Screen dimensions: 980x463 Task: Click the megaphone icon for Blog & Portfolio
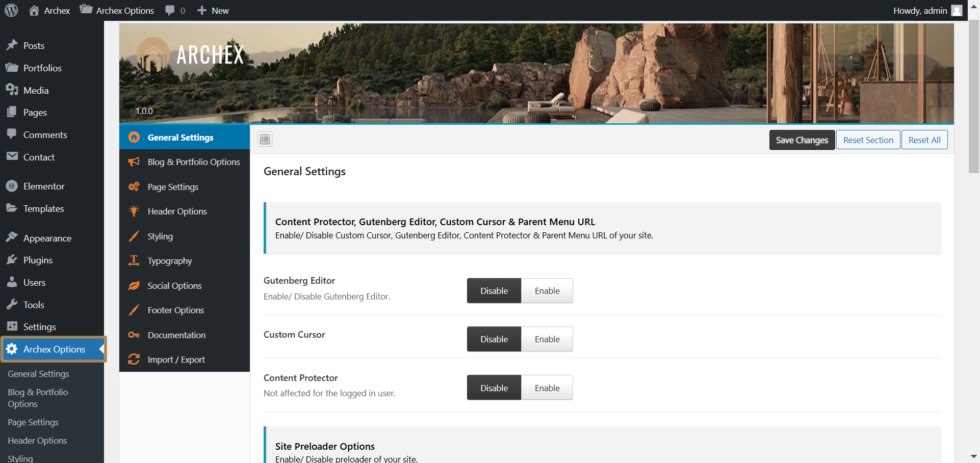[x=134, y=161]
